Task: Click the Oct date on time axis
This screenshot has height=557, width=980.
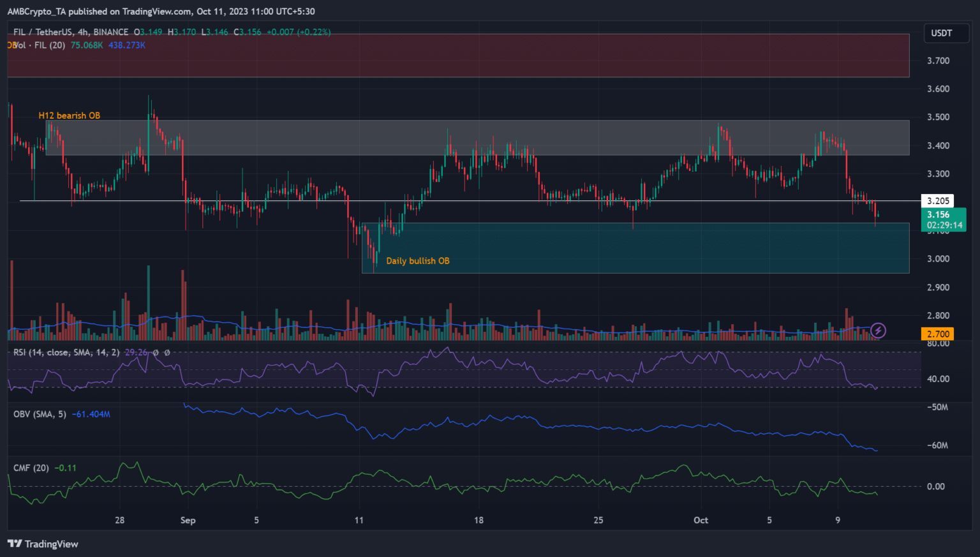Action: 701,520
